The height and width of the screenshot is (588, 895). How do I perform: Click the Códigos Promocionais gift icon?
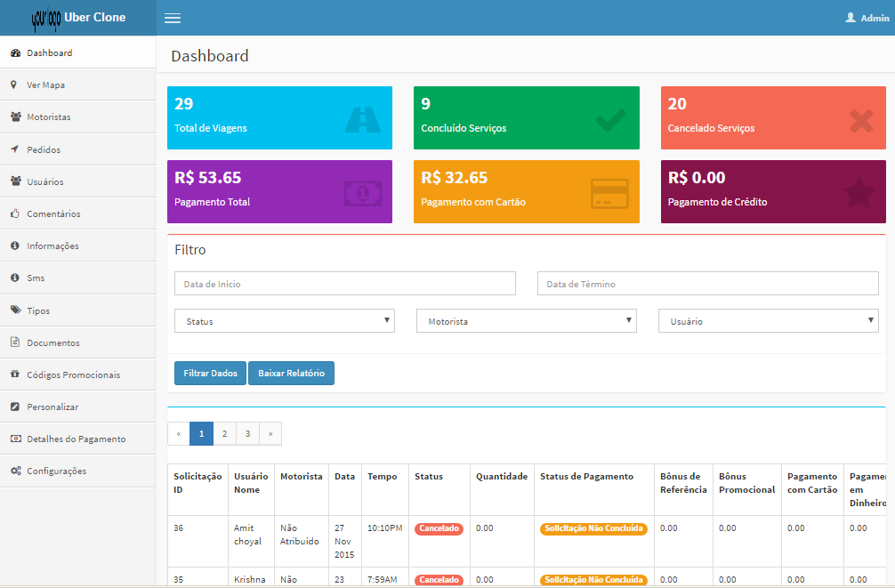point(15,374)
